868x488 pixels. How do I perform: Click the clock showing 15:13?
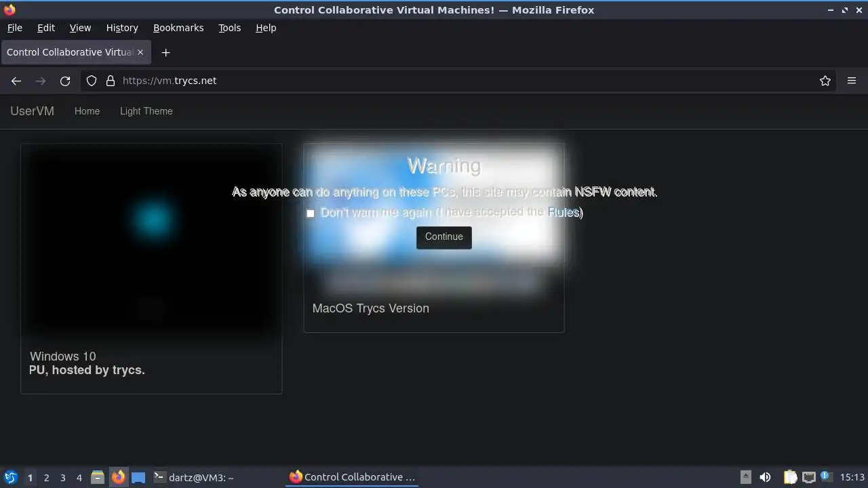(x=852, y=477)
